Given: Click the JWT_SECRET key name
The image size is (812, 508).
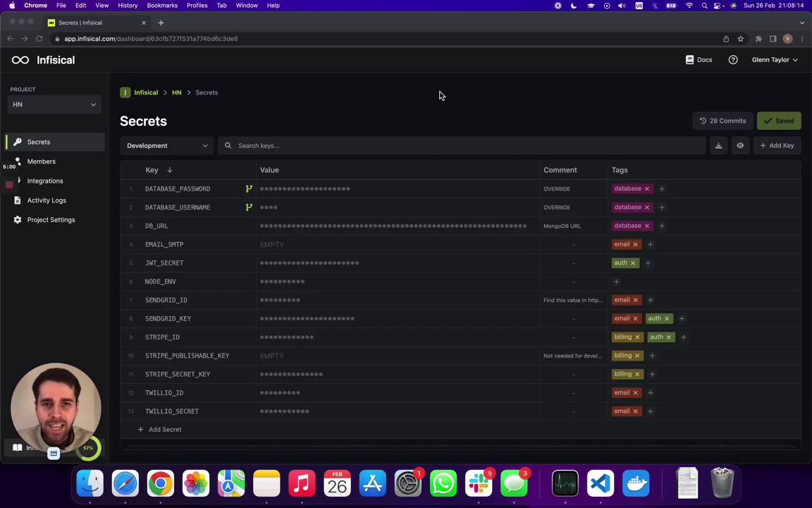Looking at the screenshot, I should click(x=164, y=262).
